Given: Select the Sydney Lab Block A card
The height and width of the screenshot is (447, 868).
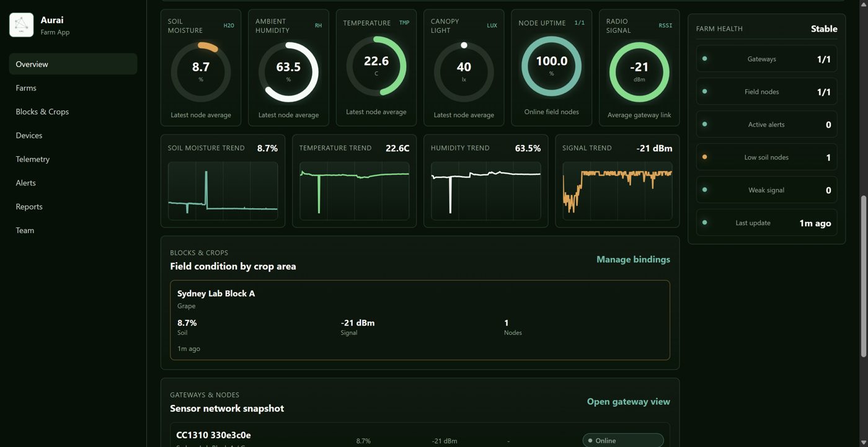Looking at the screenshot, I should point(420,320).
